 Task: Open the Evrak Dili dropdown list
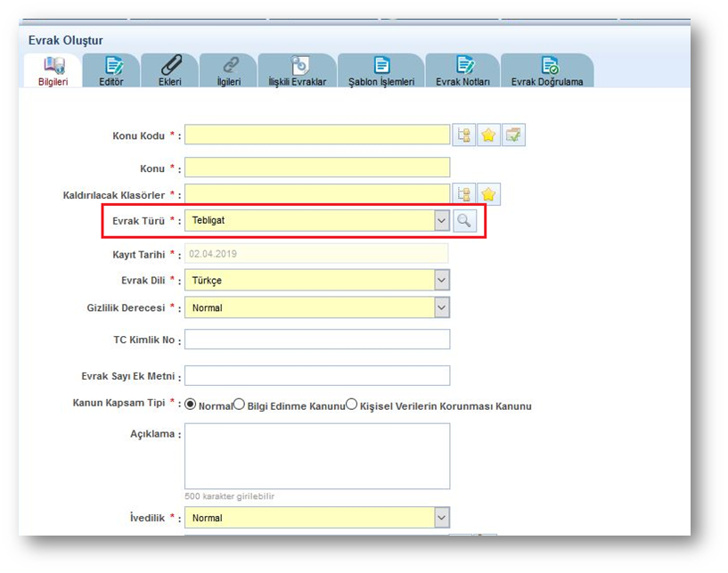coord(441,281)
